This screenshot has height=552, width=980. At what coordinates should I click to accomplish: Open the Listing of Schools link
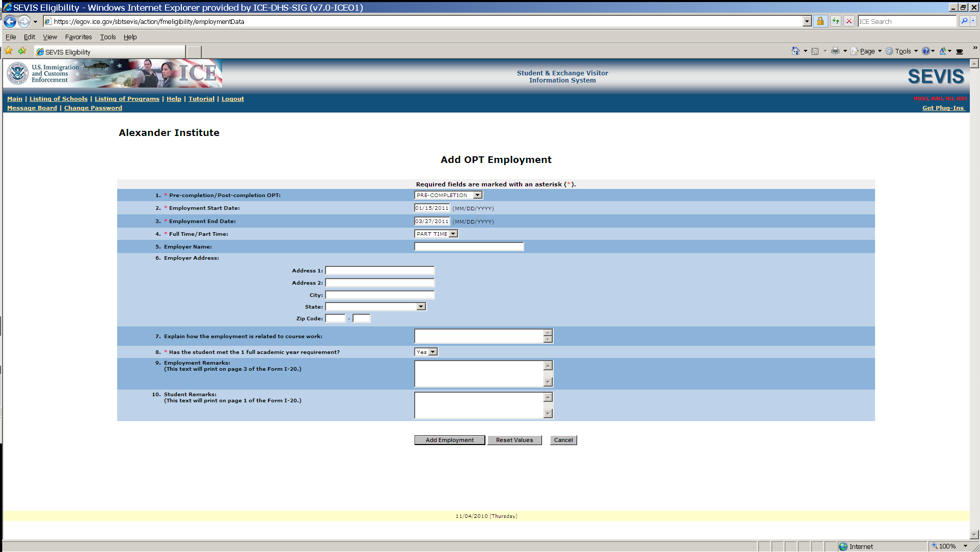[59, 99]
